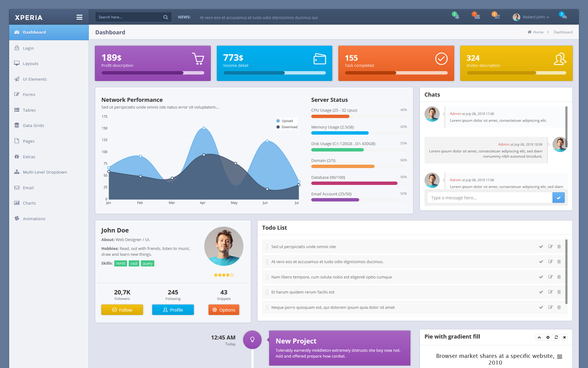Open the Data Grids sidebar item
Image resolution: width=588 pixels, height=368 pixels.
[49, 125]
